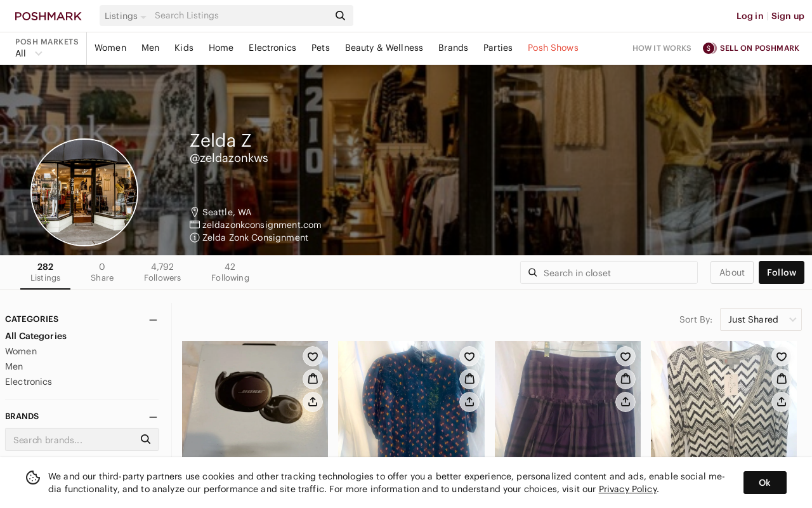Click the Poshmark logo
This screenshot has height=508, width=812.
pos(48,16)
